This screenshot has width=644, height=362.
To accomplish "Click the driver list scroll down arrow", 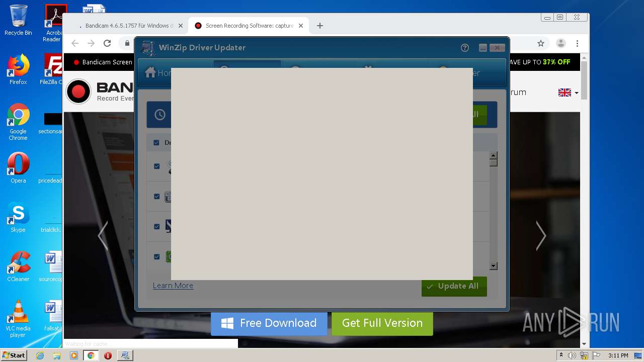I will coord(494,266).
